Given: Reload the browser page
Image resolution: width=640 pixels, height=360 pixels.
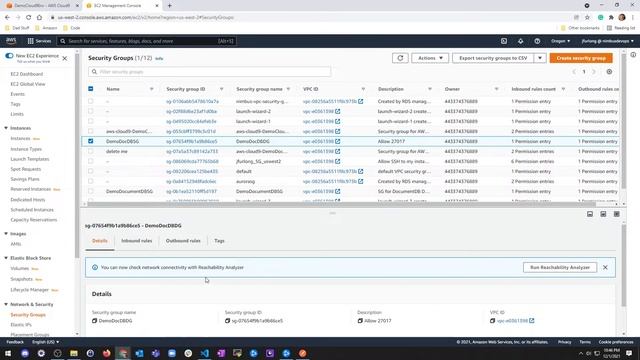Looking at the screenshot, I should (29, 18).
